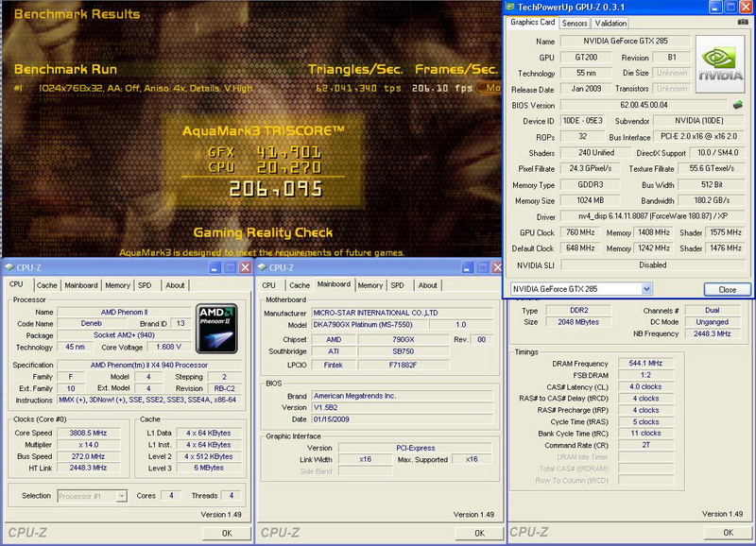Click the Level 3 cache value 6 MBytes
The image size is (756, 546).
coord(209,468)
